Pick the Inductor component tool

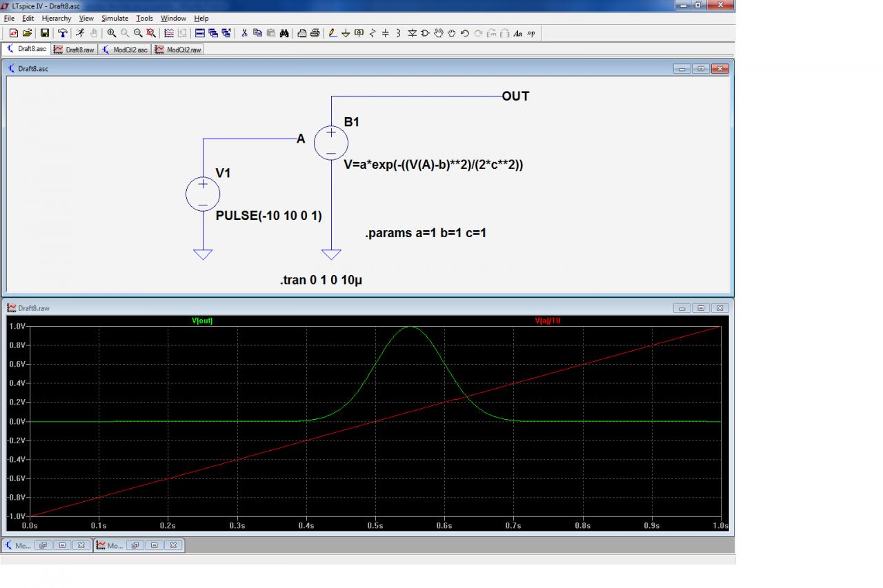399,33
